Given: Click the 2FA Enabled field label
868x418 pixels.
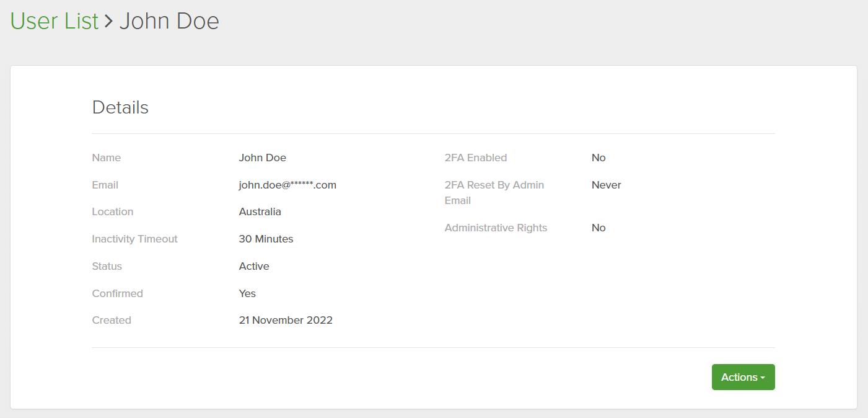Looking at the screenshot, I should (x=475, y=158).
